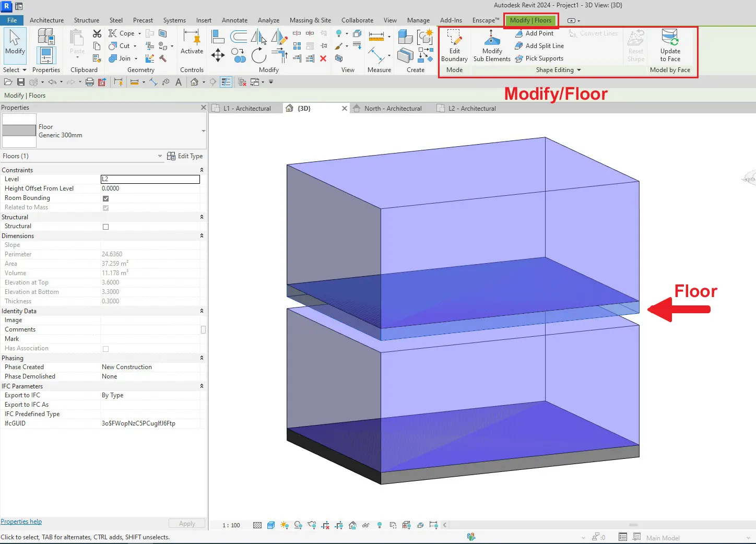Click the Copy tool icon in Modify panel
This screenshot has width=756, height=544.
click(239, 55)
